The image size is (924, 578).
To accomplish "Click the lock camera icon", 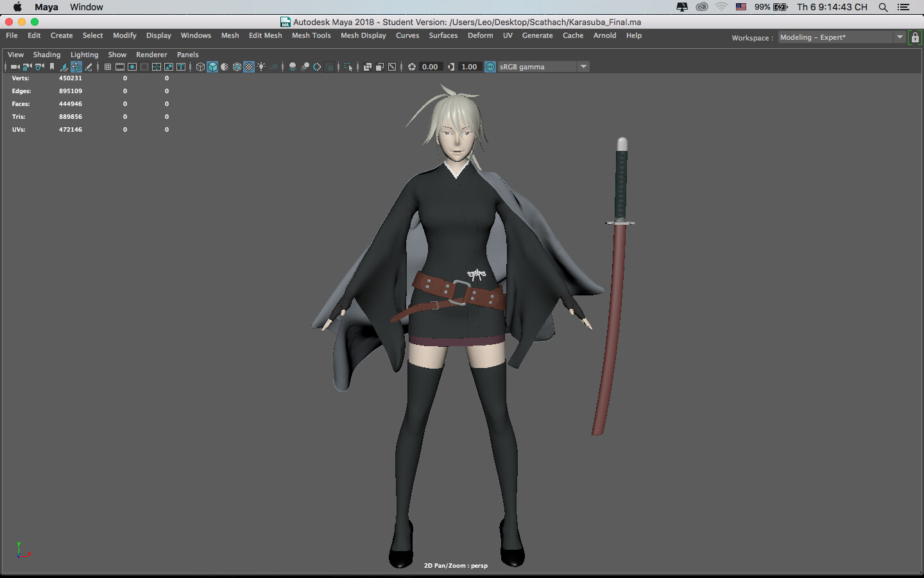I will (x=28, y=67).
